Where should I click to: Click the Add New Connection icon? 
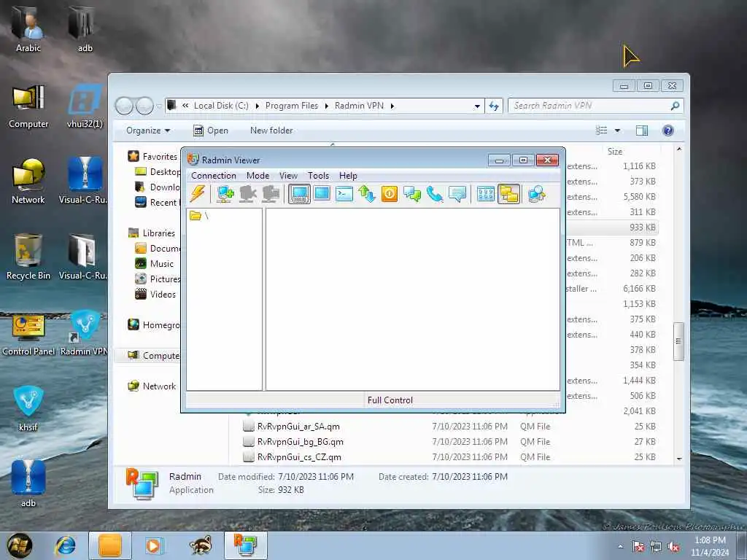[225, 194]
